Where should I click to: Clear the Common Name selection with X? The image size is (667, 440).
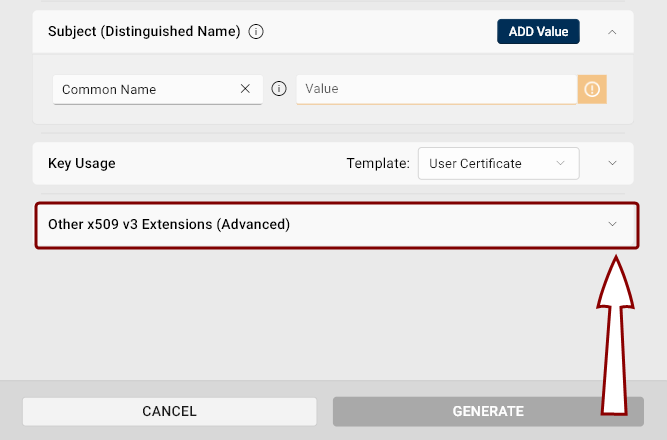pyautogui.click(x=245, y=89)
